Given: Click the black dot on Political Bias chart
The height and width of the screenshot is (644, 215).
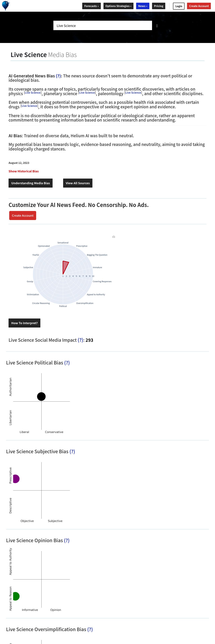Looking at the screenshot, I should pos(41,397).
